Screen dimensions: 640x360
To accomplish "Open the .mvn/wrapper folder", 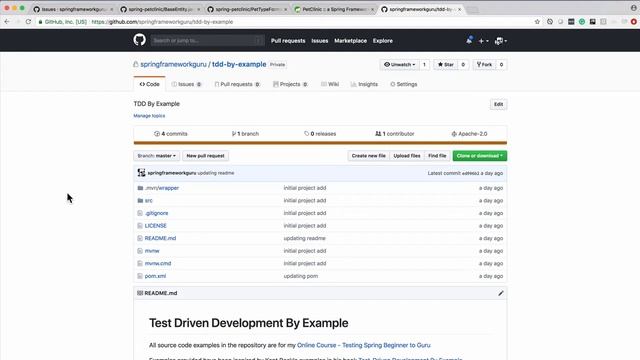I will [x=162, y=188].
